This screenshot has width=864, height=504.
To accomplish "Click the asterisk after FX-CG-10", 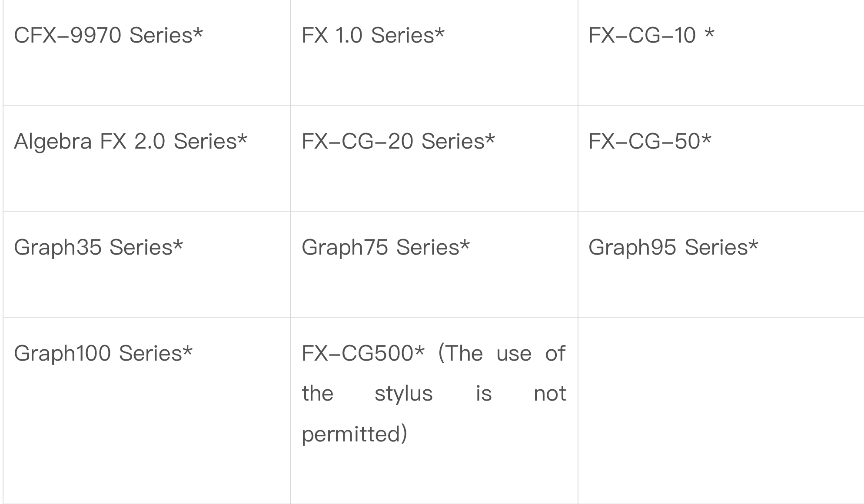I will tap(709, 33).
